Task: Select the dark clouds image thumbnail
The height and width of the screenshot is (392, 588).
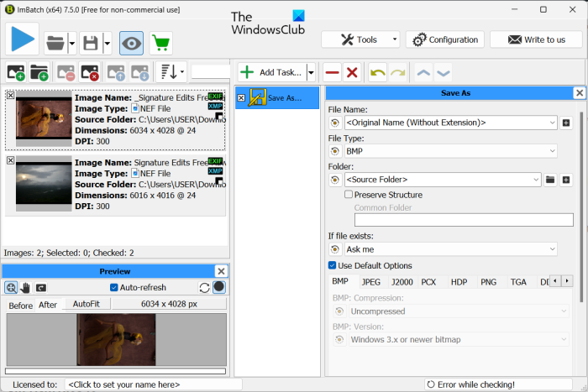Action: point(44,184)
